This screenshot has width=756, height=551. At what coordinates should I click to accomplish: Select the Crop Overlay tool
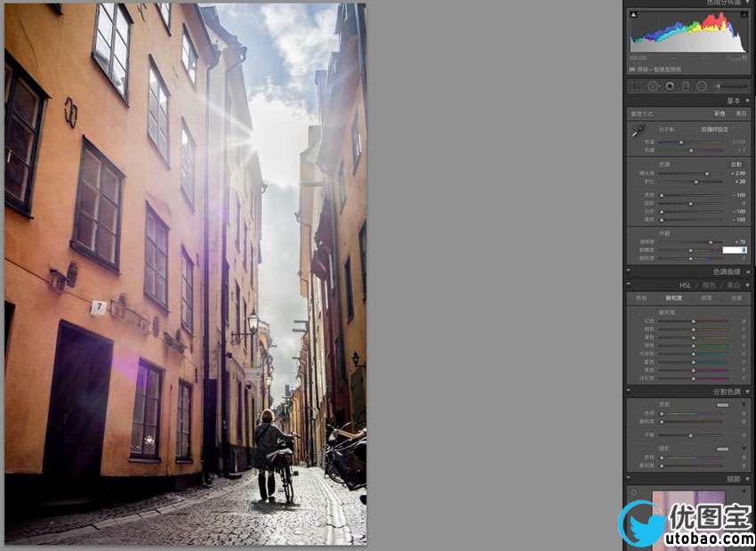637,86
